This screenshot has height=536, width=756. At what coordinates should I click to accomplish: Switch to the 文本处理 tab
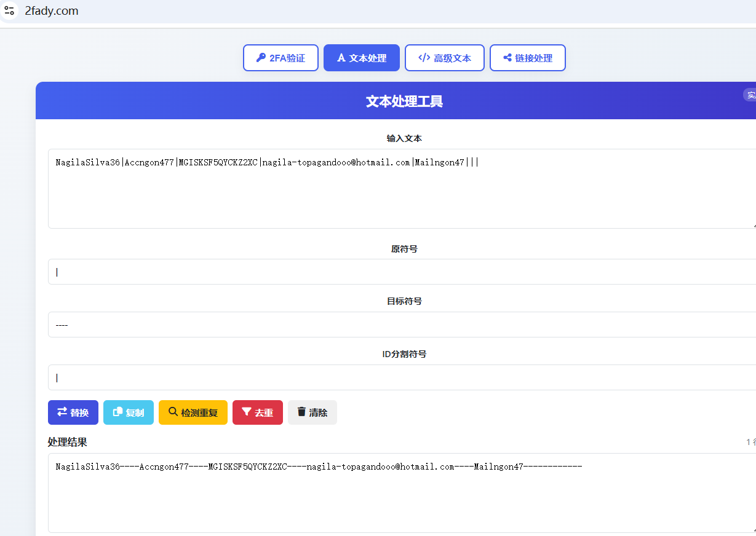pyautogui.click(x=362, y=58)
